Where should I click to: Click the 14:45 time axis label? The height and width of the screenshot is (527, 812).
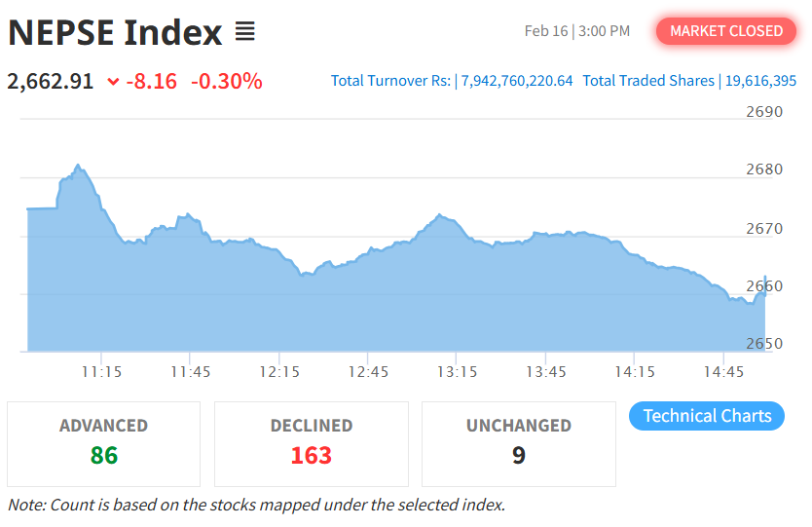723,372
